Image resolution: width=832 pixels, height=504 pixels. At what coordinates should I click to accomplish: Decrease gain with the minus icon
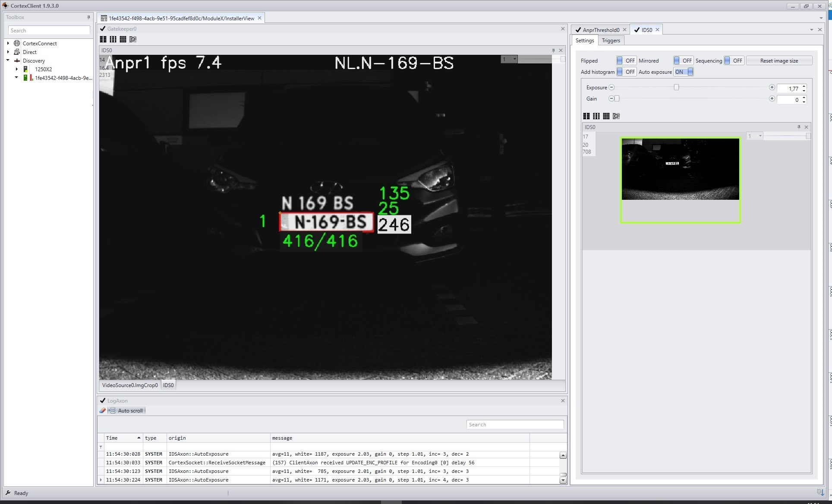tap(611, 99)
